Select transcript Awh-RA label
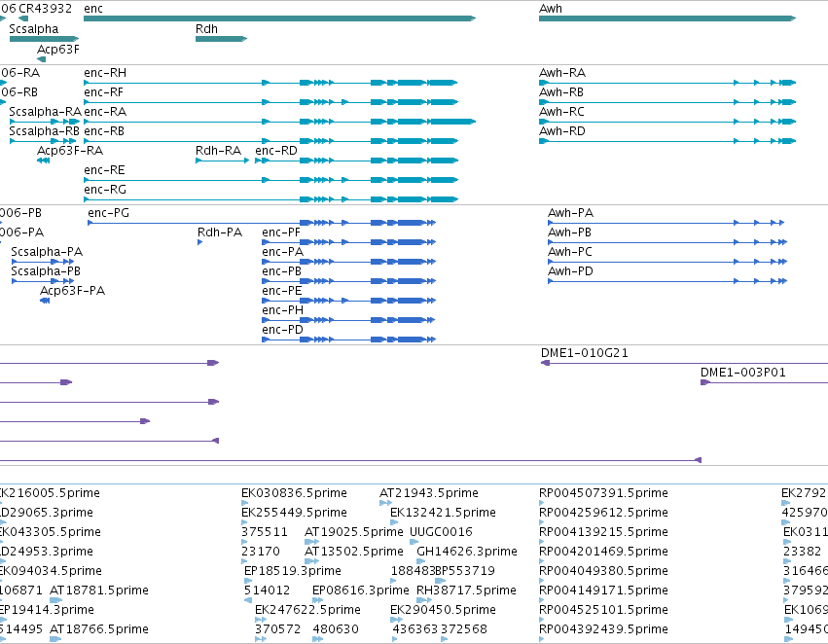828x644 pixels. (x=562, y=73)
